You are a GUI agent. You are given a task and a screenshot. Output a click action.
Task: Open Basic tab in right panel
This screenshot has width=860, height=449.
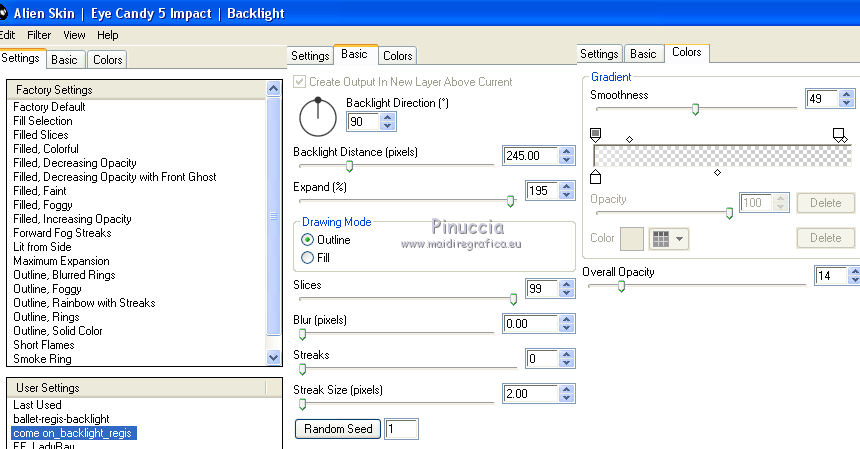click(643, 54)
